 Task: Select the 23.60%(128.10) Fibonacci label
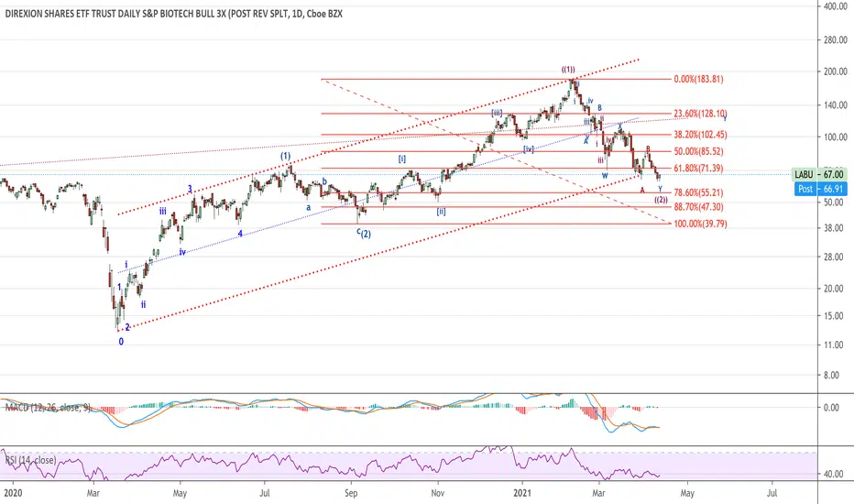point(700,114)
